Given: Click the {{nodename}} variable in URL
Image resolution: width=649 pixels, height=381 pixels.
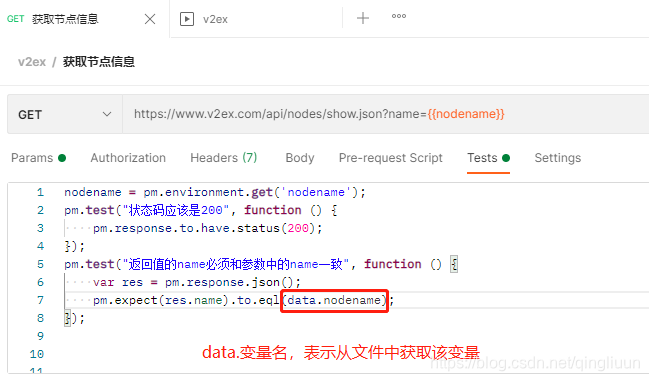Looking at the screenshot, I should 466,114.
